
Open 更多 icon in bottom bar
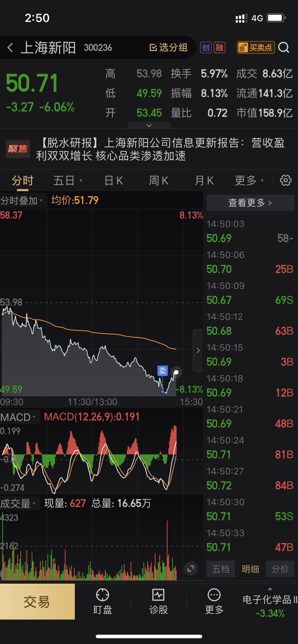tap(214, 601)
